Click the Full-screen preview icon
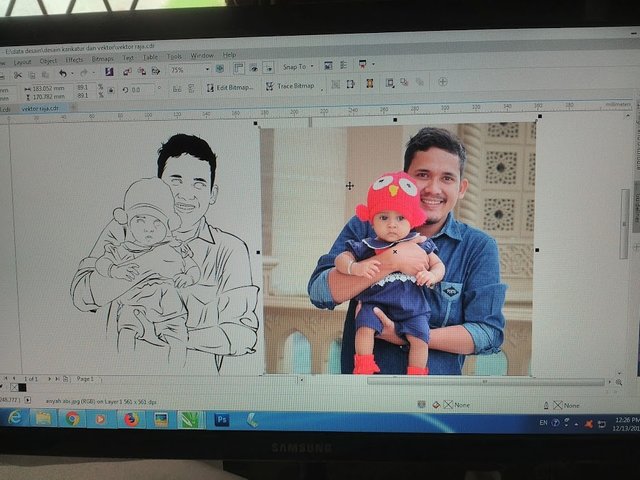The image size is (640, 480). pos(220,69)
